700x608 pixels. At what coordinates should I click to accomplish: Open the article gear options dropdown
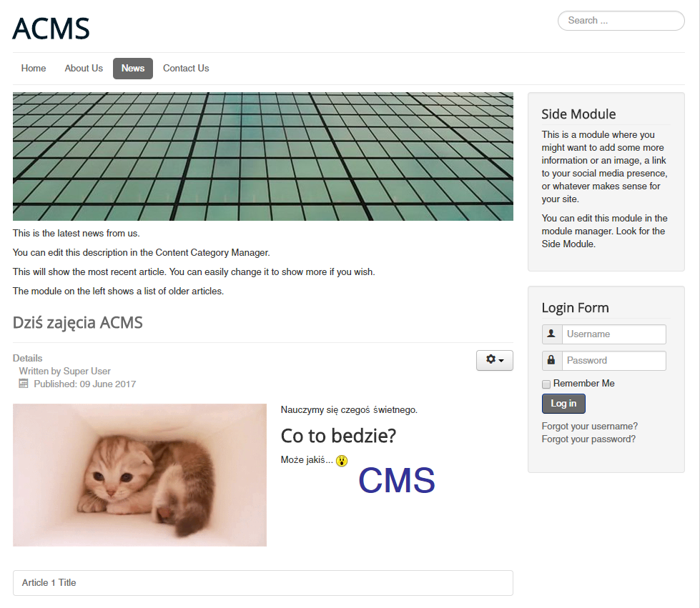[494, 360]
